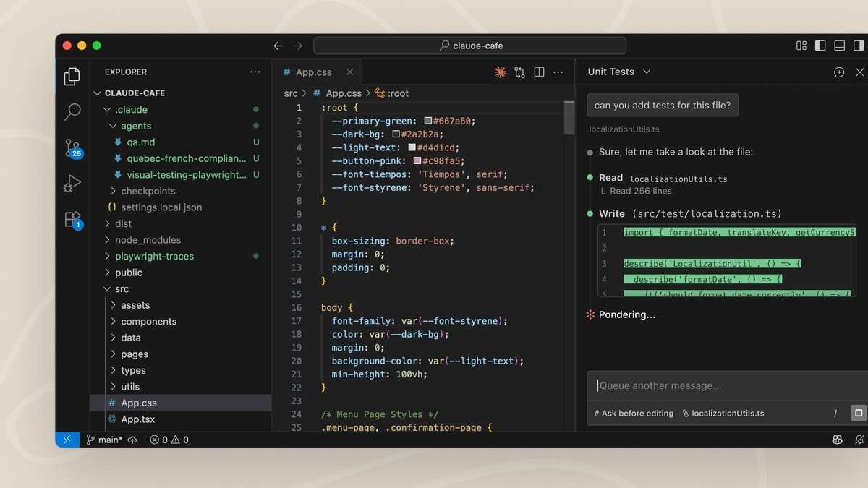Split the editor to the right
Image resolution: width=868 pixels, height=488 pixels.
[539, 72]
